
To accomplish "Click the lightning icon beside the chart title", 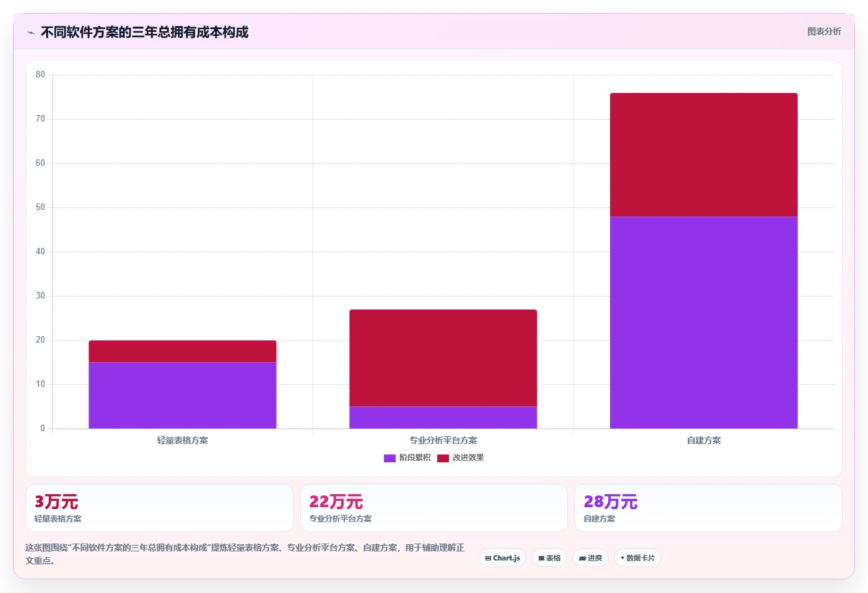I will 31,33.
